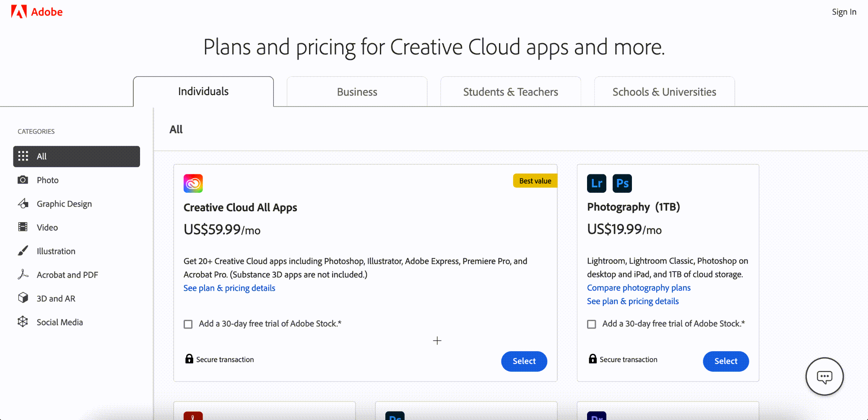Click the Best value badge

tap(535, 181)
